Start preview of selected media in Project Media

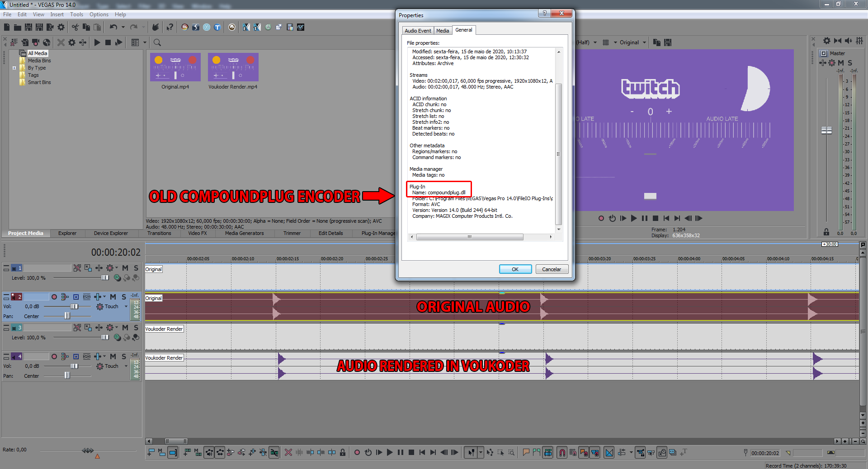[97, 42]
